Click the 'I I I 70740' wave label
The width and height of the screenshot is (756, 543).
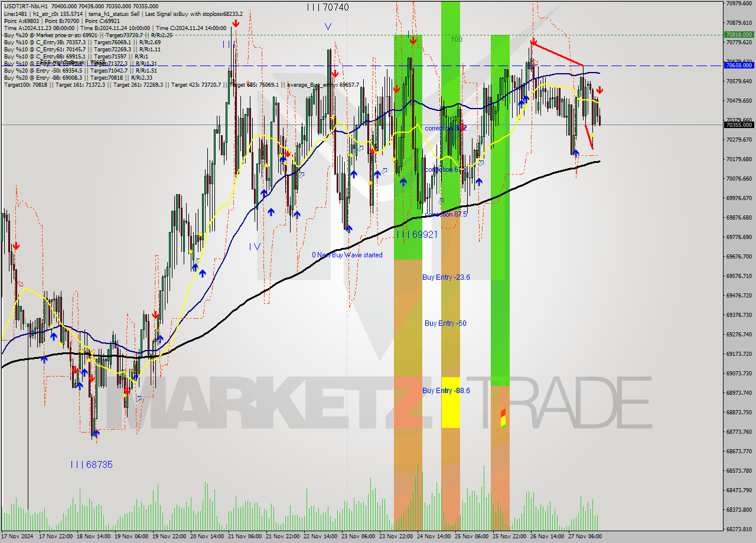click(328, 7)
